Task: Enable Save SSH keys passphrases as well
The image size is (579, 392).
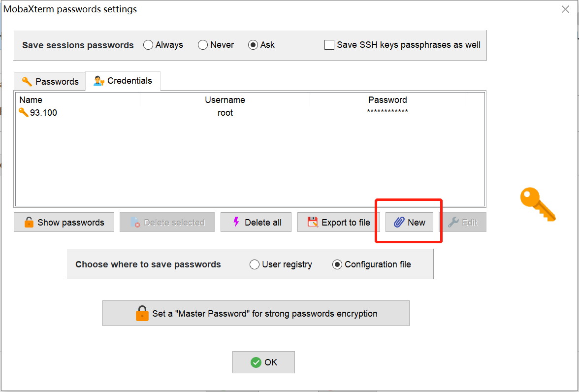Action: coord(329,45)
